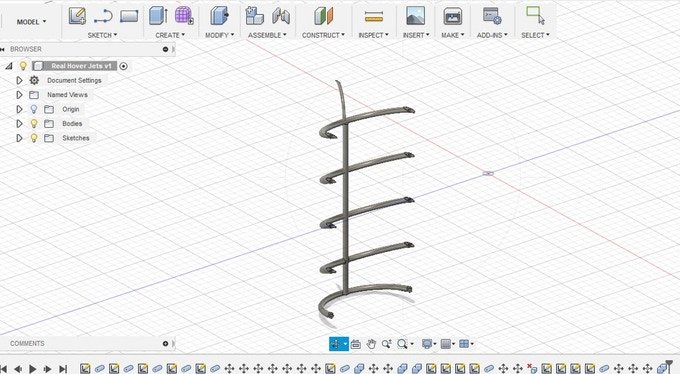680x374 pixels.
Task: Hide the Bodies folder via light bulb
Action: 34,124
